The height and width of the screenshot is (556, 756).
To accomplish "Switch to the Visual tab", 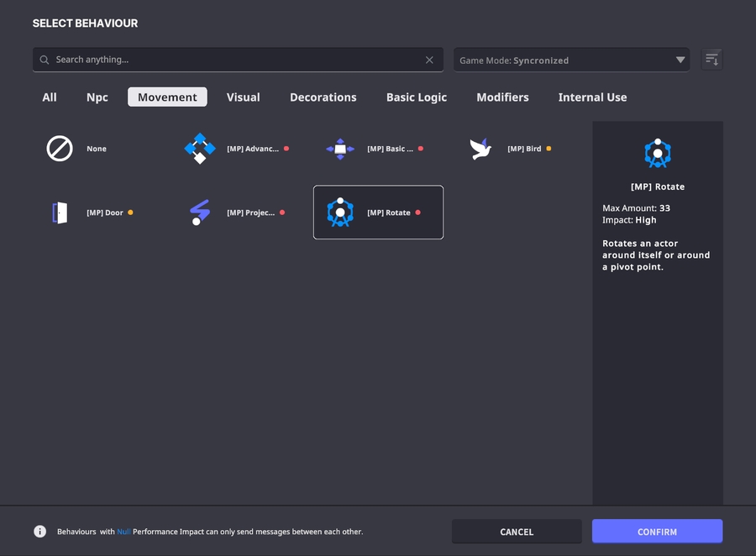I will tap(243, 97).
